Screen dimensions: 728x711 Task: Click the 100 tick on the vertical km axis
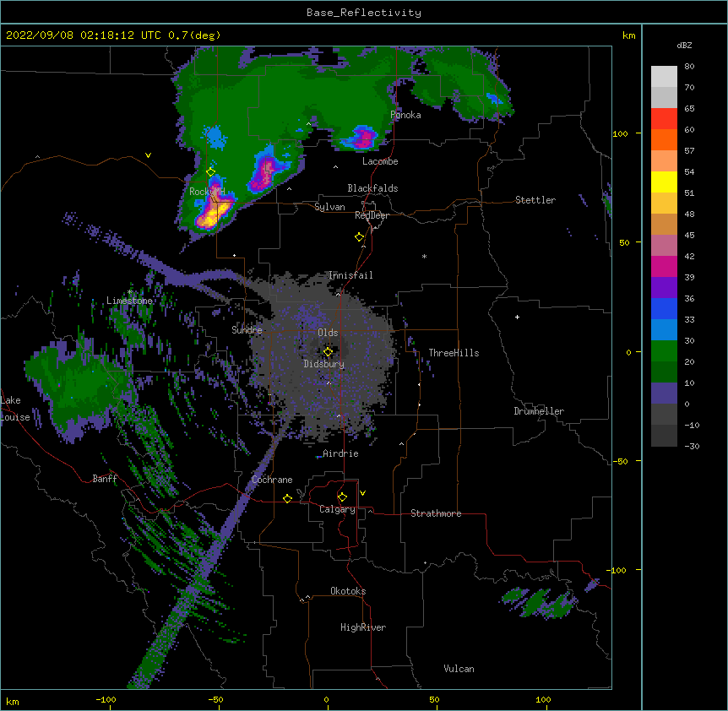620,133
